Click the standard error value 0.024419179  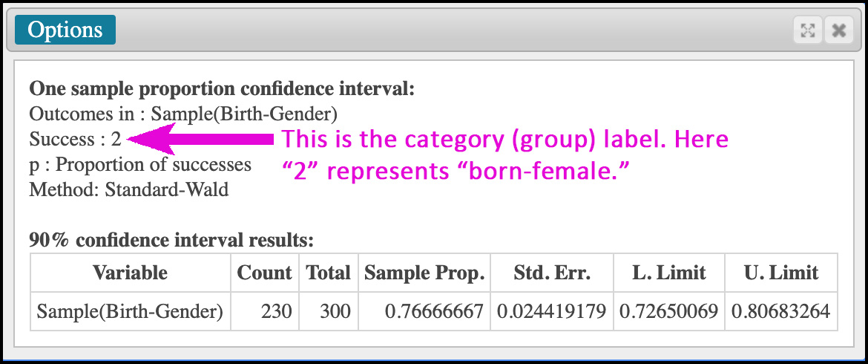click(x=553, y=311)
